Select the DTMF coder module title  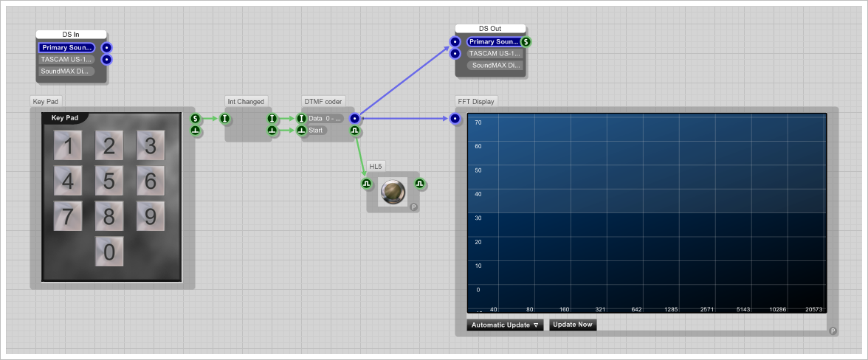(323, 102)
